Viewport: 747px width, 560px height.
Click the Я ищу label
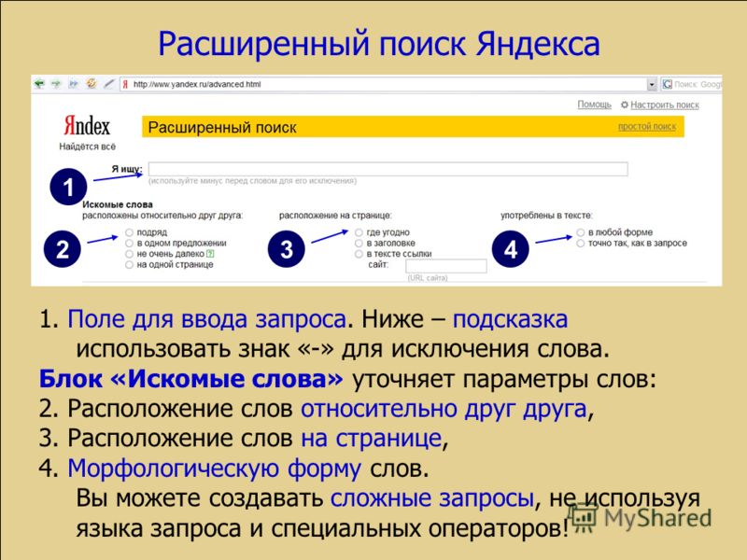click(127, 169)
